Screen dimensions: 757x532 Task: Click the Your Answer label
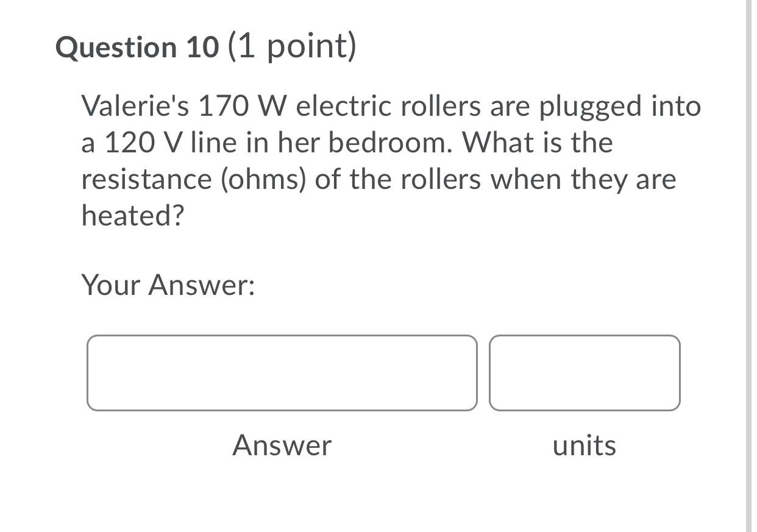click(169, 285)
